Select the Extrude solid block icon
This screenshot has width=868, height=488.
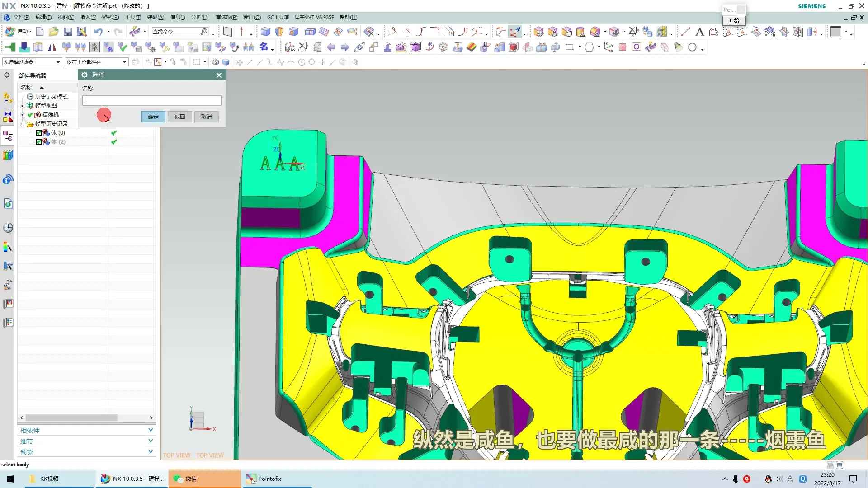point(265,32)
